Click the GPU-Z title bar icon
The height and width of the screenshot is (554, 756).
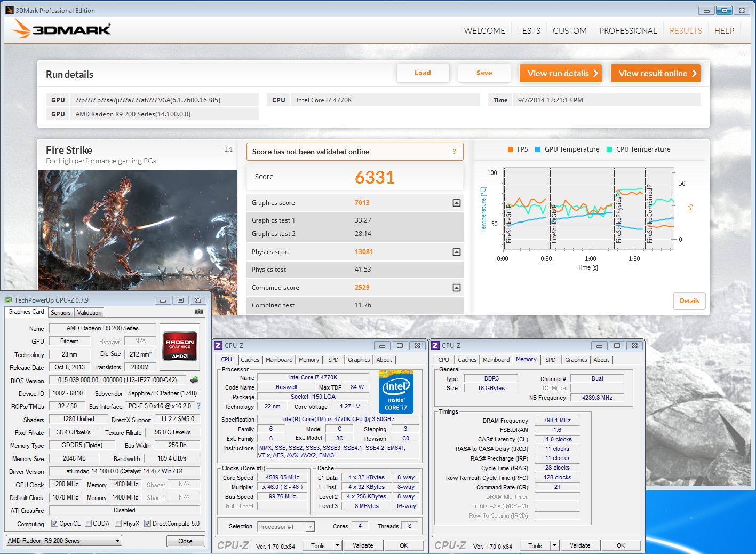click(x=8, y=300)
